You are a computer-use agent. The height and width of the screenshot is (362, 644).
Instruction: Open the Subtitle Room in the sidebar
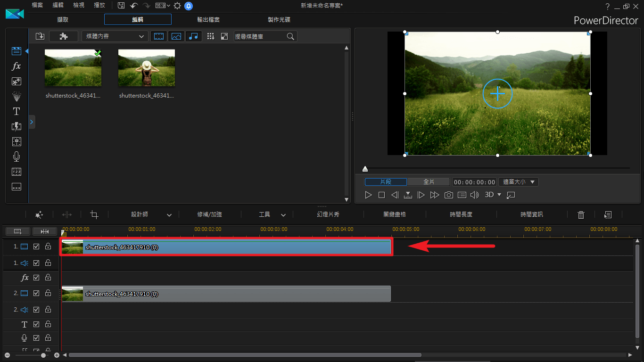click(17, 187)
